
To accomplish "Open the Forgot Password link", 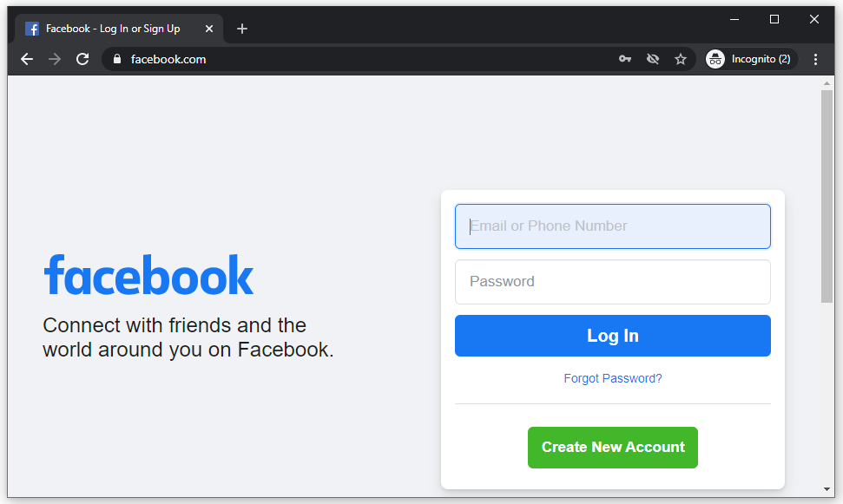I will pos(613,378).
